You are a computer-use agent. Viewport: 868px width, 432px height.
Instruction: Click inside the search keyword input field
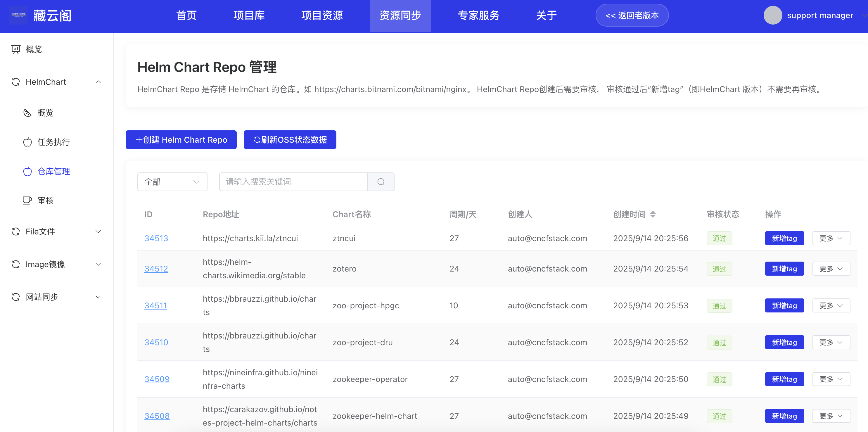click(290, 182)
